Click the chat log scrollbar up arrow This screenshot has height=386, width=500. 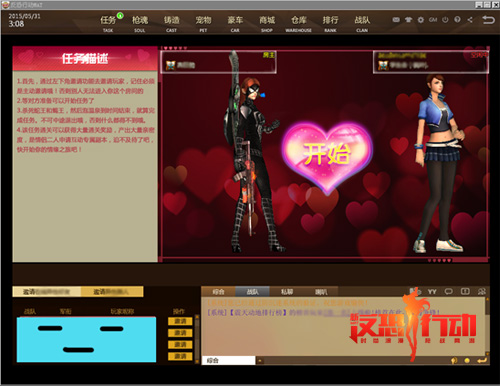(x=487, y=300)
